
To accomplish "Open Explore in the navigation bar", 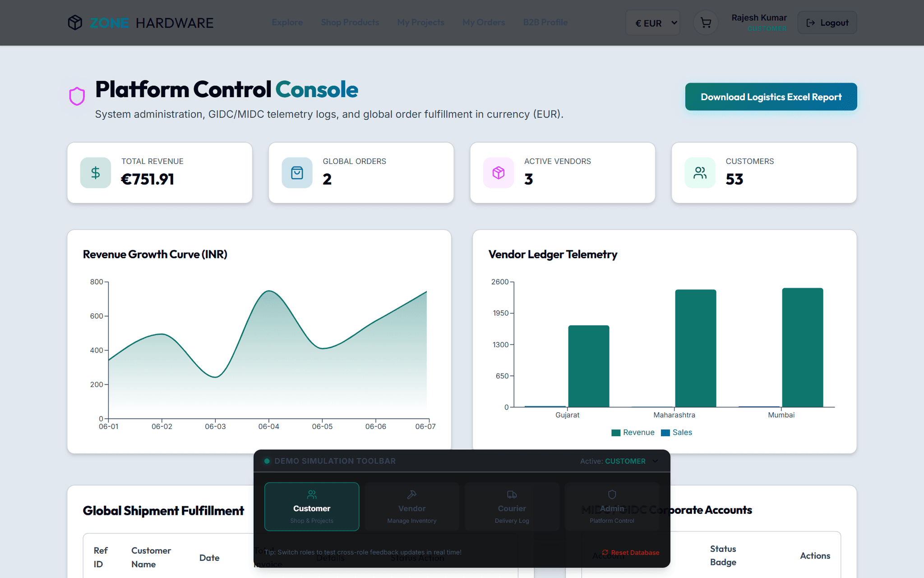I will coord(287,23).
